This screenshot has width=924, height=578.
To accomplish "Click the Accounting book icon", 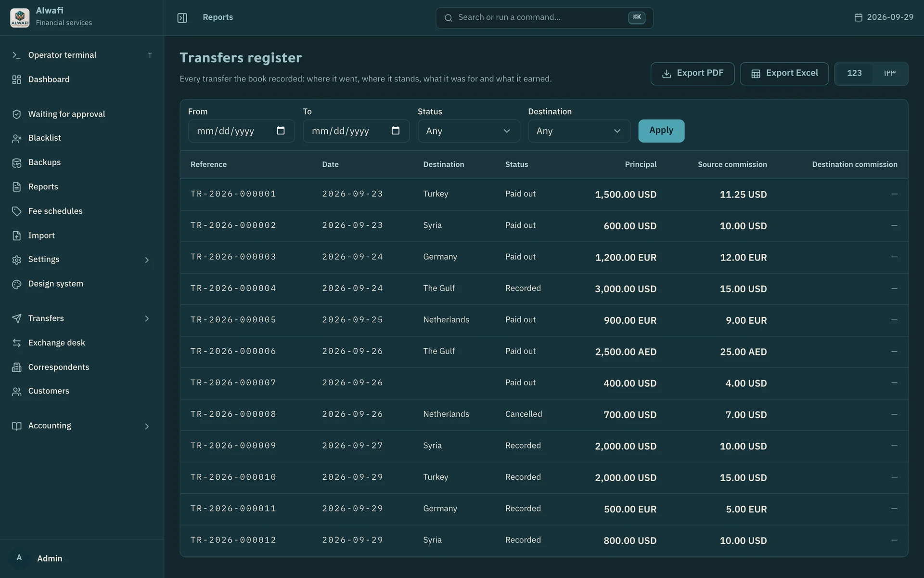I will [x=16, y=426].
